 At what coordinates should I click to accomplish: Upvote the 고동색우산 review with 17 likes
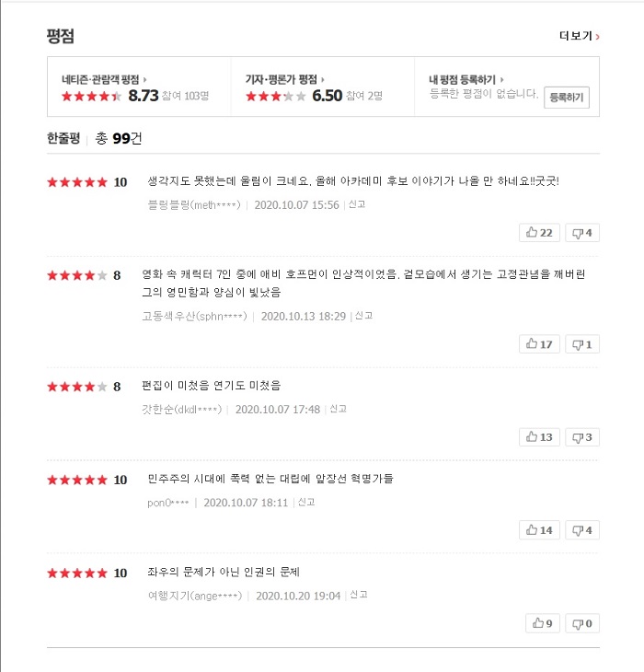[539, 344]
